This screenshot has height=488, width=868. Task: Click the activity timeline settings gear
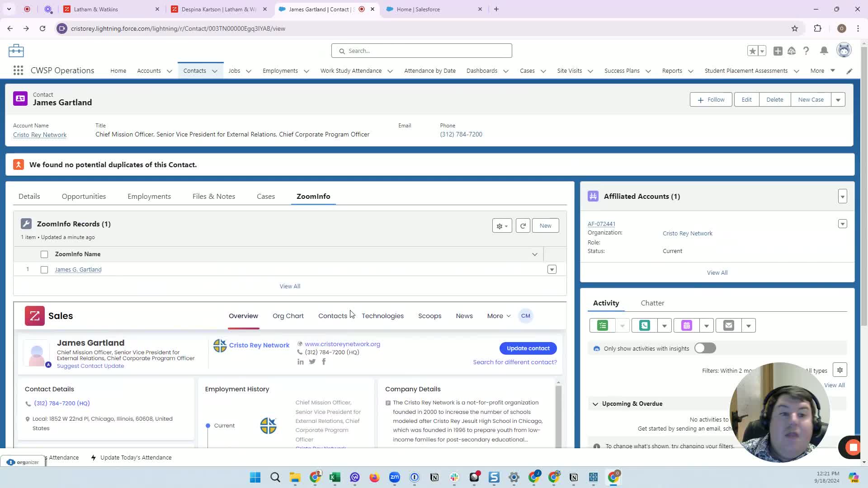pyautogui.click(x=840, y=370)
